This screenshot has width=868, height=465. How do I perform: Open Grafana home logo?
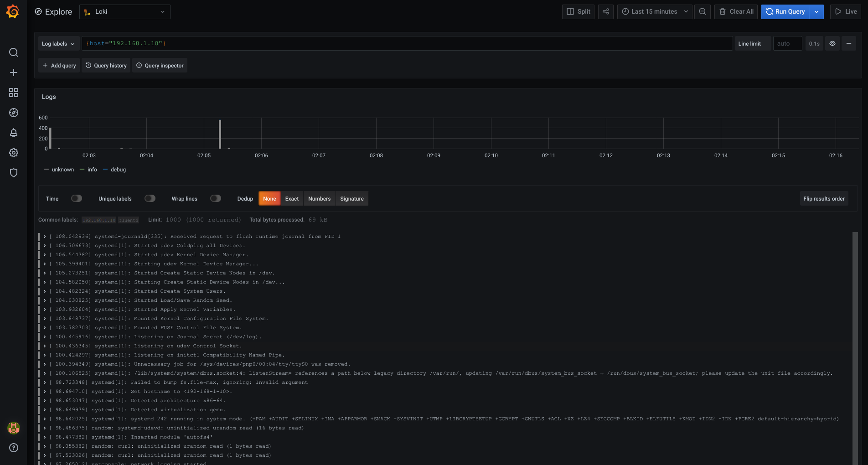[13, 11]
